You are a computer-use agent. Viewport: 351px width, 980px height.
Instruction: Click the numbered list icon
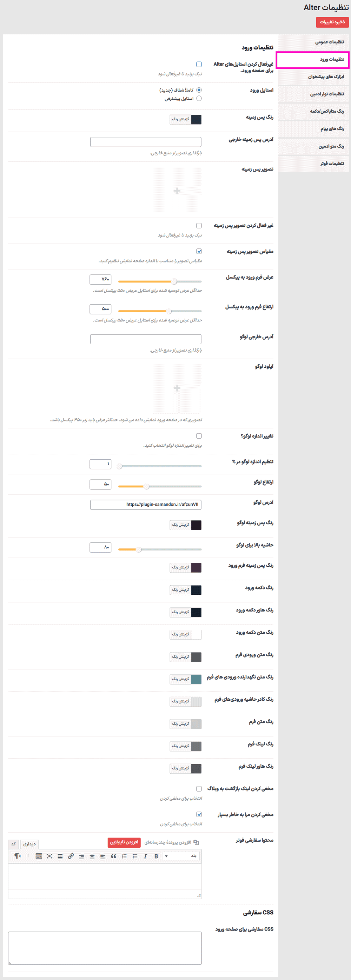124,856
